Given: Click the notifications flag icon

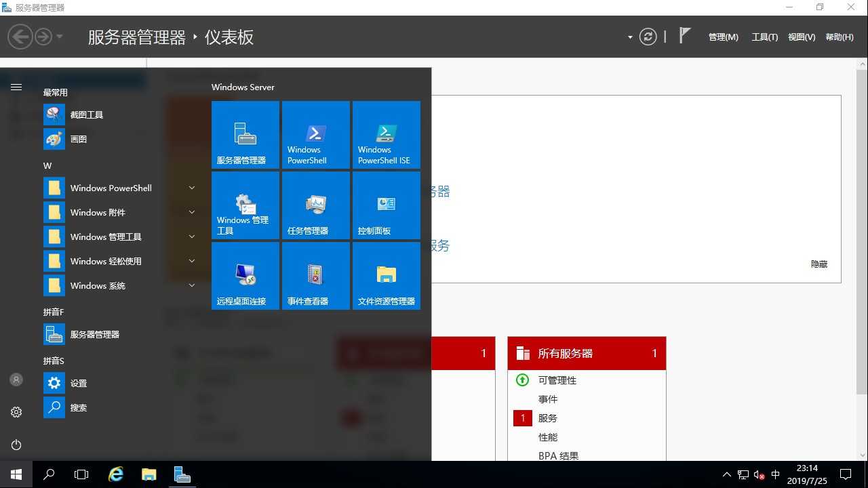Looking at the screenshot, I should pos(685,36).
